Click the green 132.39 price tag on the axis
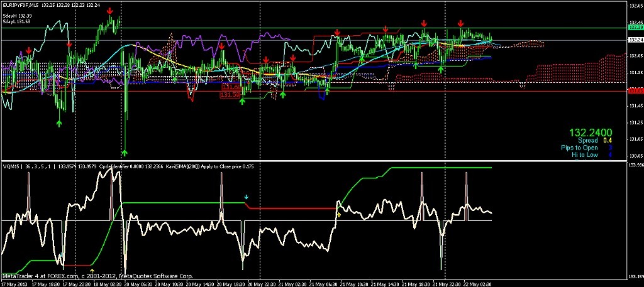Viewport: 644px width, 287px height. (635, 27)
